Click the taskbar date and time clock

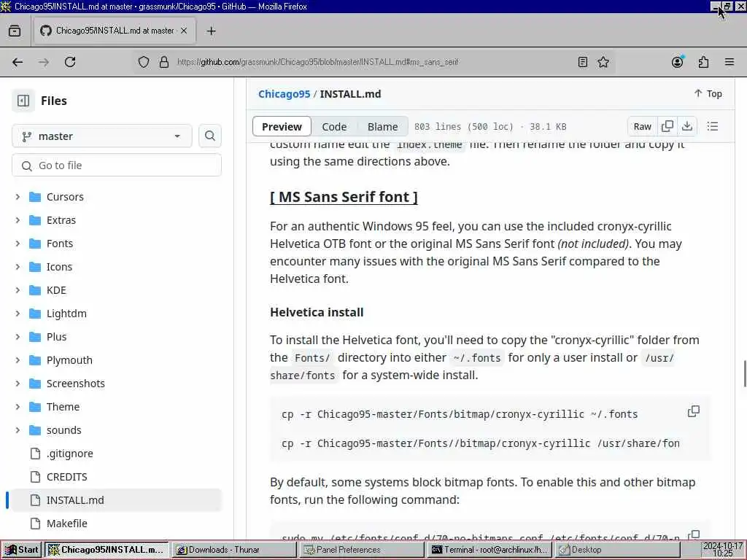(723, 550)
